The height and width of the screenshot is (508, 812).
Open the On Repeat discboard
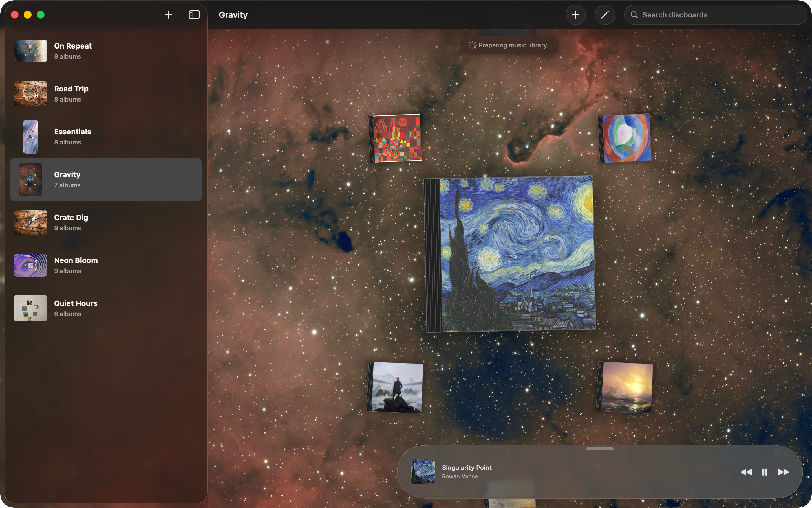click(106, 51)
